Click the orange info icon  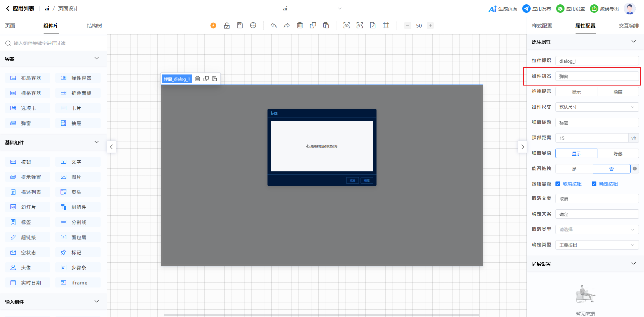pyautogui.click(x=213, y=25)
